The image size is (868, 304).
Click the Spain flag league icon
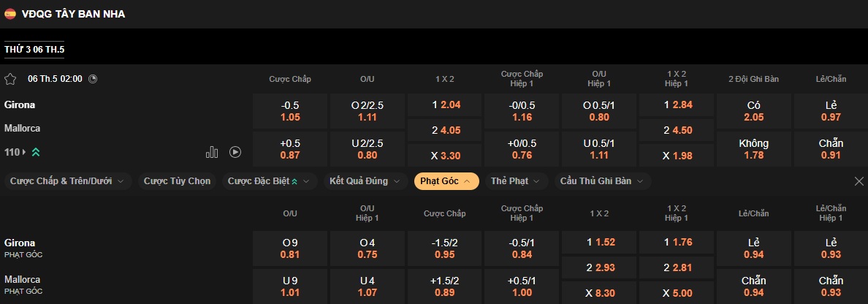[10, 13]
